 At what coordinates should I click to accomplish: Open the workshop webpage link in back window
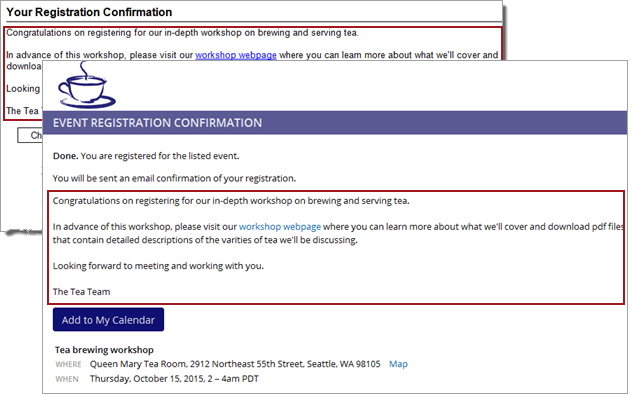pyautogui.click(x=236, y=55)
